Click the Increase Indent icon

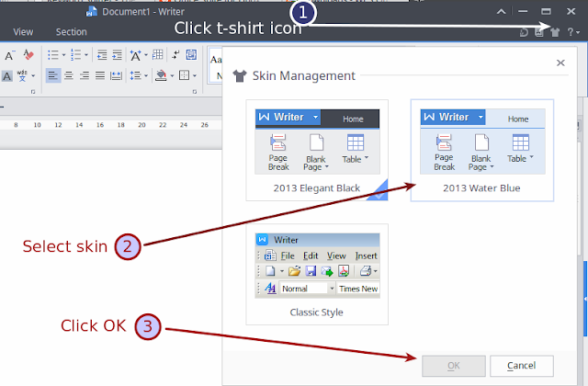click(x=118, y=55)
